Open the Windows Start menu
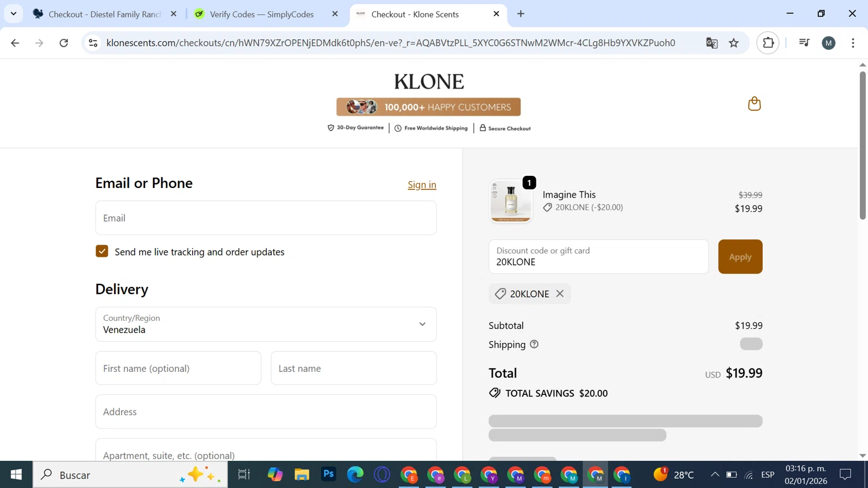 [16, 475]
